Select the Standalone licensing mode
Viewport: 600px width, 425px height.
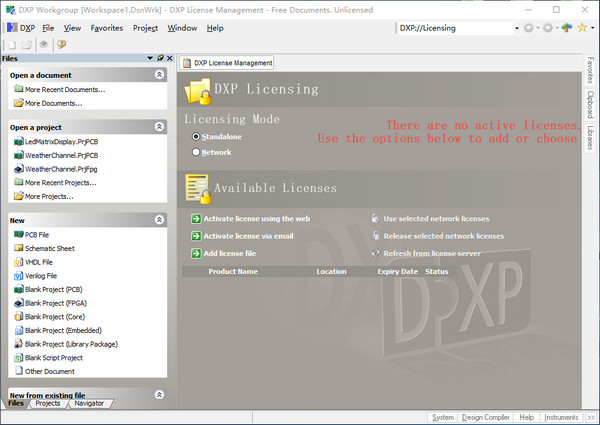click(196, 137)
